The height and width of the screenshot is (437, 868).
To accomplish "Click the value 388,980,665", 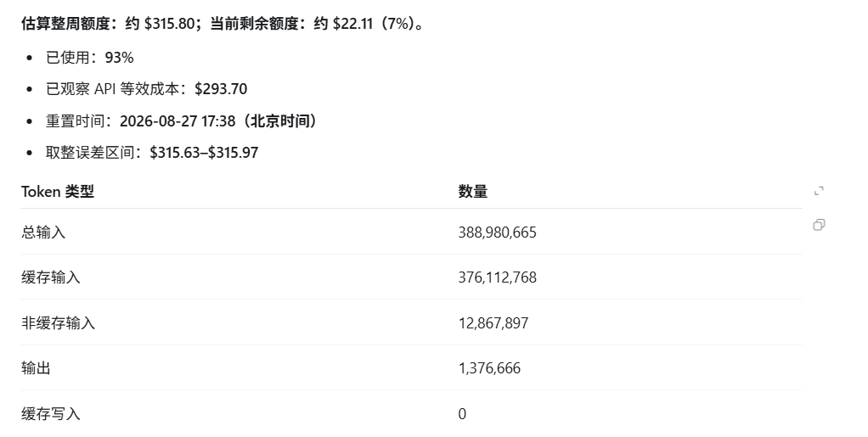I will pyautogui.click(x=497, y=233).
